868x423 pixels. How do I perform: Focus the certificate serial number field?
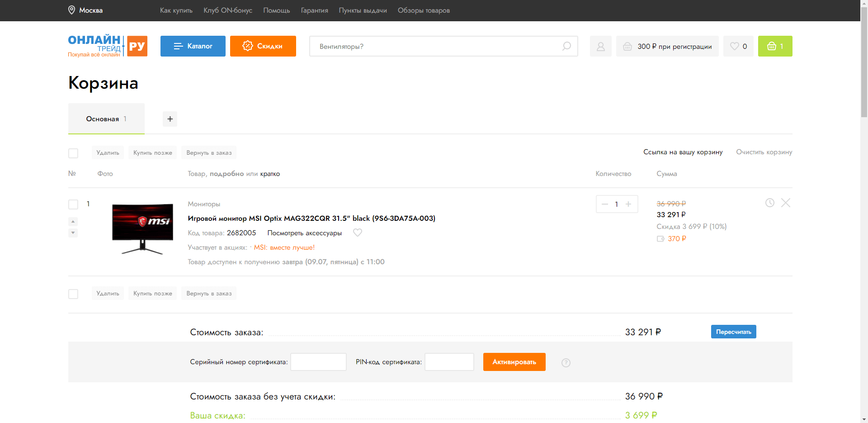pos(318,362)
